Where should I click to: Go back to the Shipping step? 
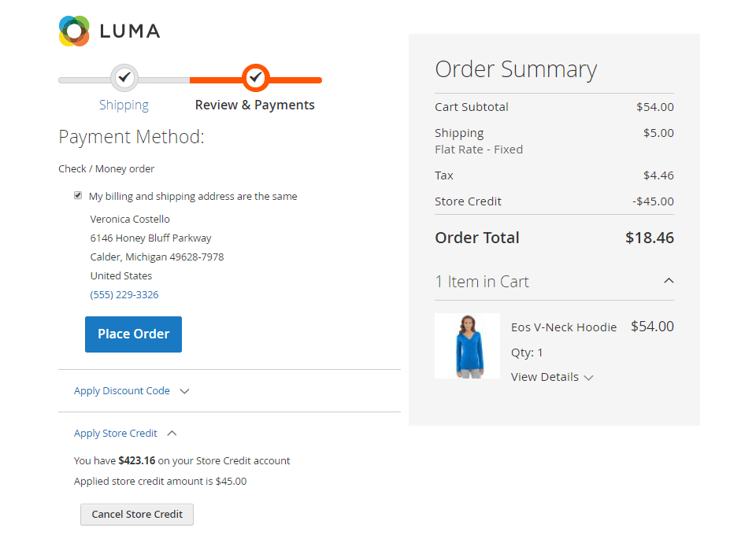124,105
